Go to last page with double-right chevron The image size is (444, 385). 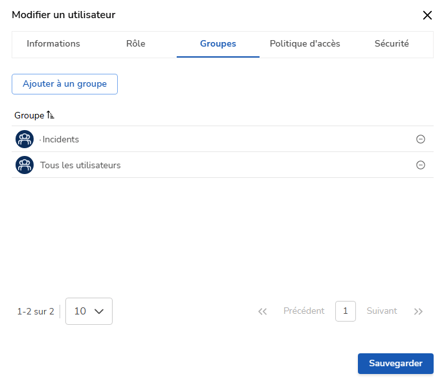pos(418,311)
